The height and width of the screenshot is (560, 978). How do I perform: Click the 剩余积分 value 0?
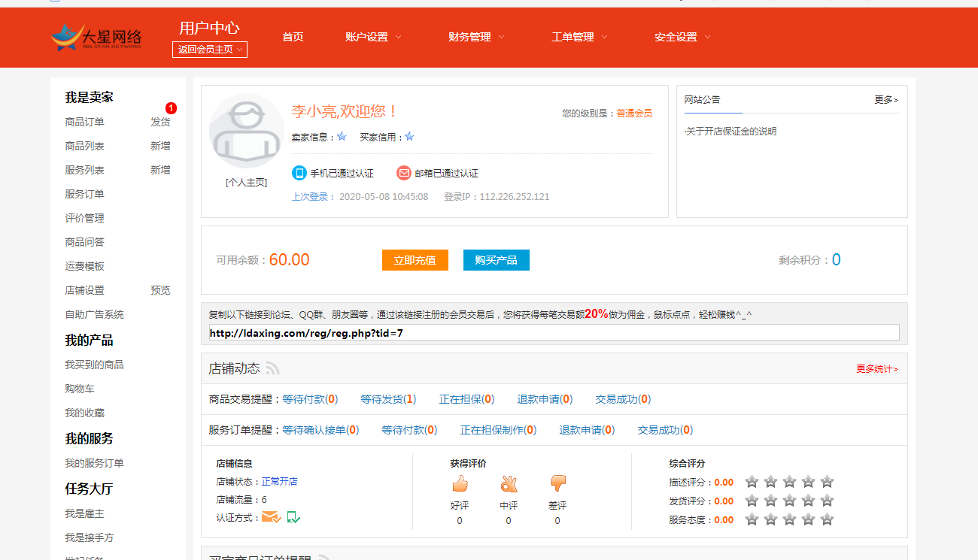836,260
